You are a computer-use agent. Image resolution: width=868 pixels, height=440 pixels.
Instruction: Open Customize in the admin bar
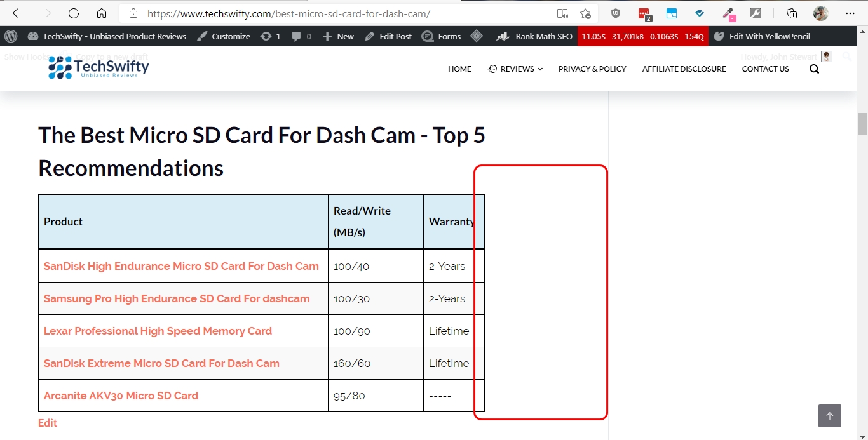pyautogui.click(x=224, y=36)
